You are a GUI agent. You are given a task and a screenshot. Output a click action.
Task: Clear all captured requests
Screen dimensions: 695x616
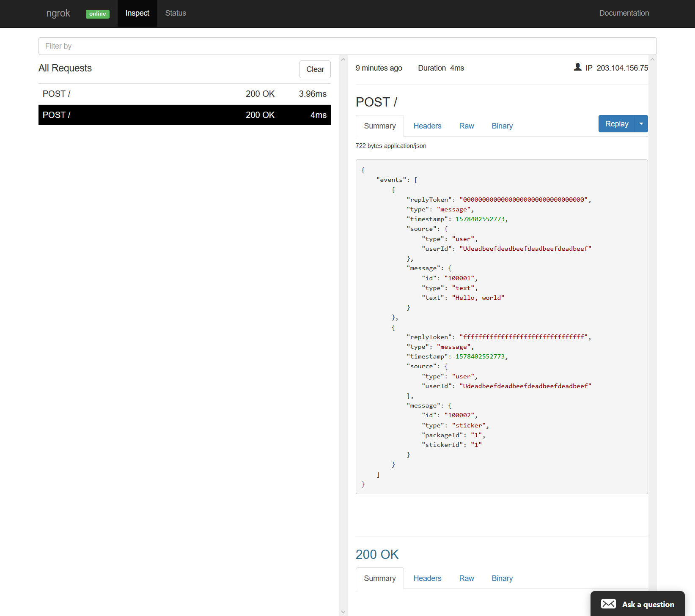(x=315, y=69)
